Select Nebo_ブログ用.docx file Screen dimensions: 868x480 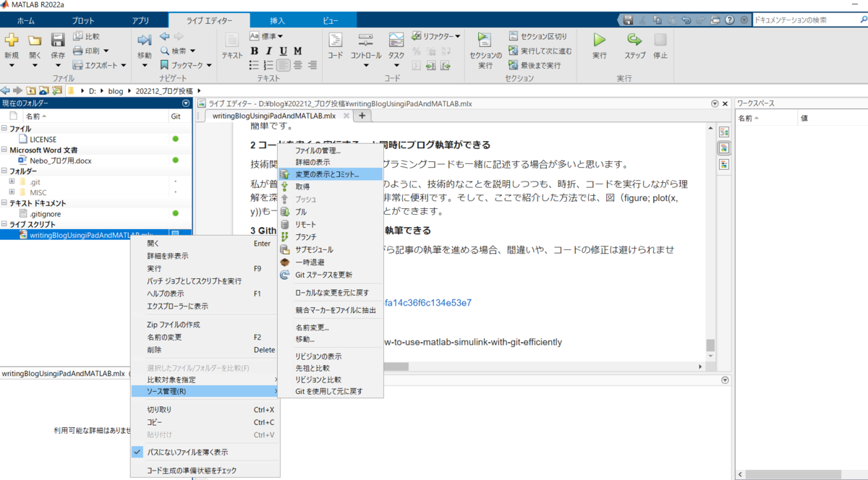click(x=60, y=160)
